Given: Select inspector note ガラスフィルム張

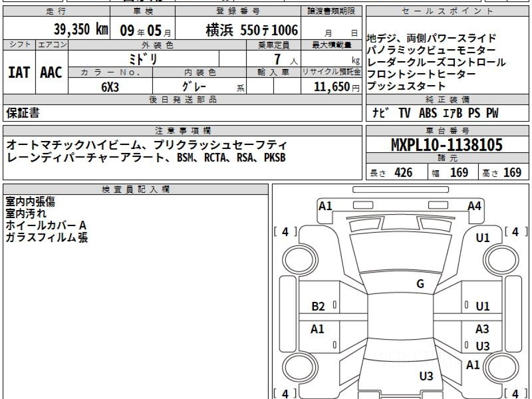Looking at the screenshot, I should coord(47,238).
